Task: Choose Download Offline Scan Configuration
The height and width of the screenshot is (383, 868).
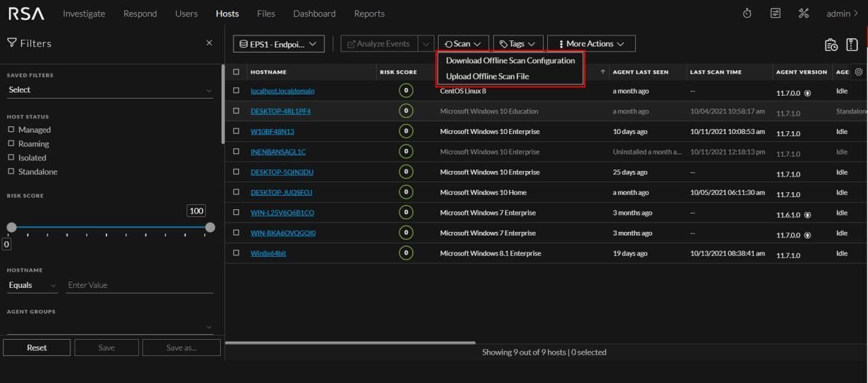Action: pyautogui.click(x=510, y=60)
